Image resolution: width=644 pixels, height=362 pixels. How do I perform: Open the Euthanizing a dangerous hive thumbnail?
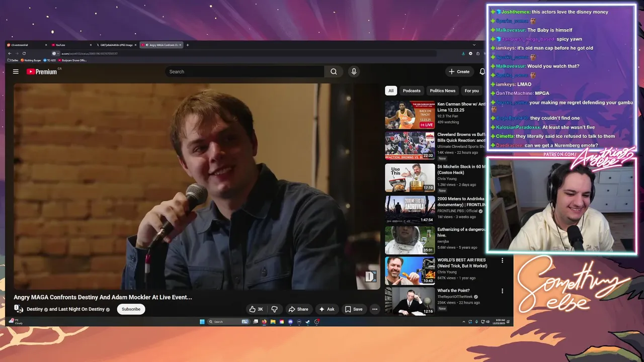pyautogui.click(x=410, y=240)
